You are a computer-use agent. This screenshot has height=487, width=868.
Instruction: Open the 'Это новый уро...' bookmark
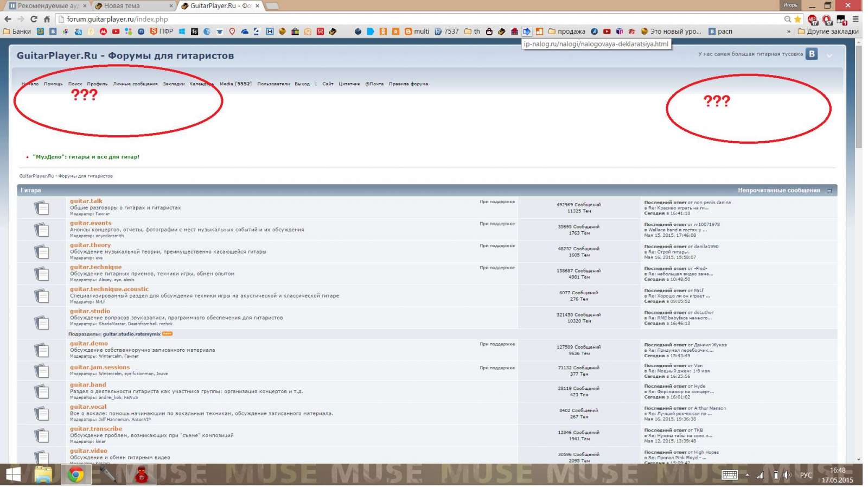(x=671, y=31)
